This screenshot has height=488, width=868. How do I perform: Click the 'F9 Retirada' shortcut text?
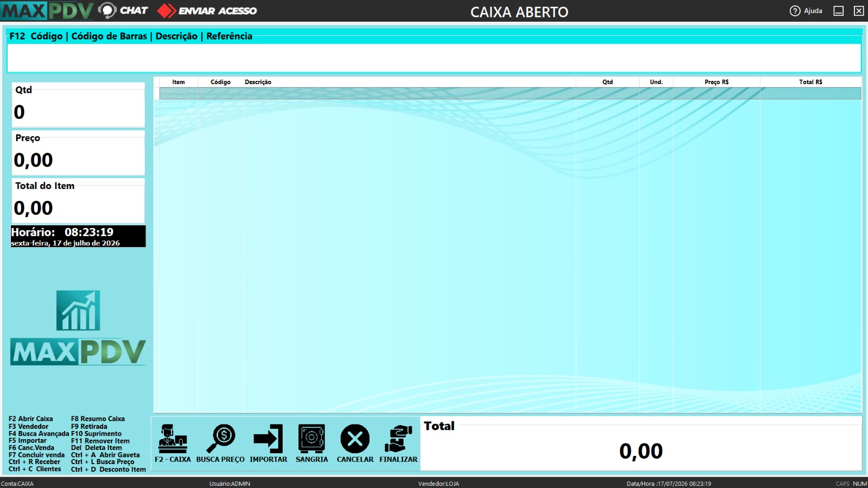coord(89,426)
